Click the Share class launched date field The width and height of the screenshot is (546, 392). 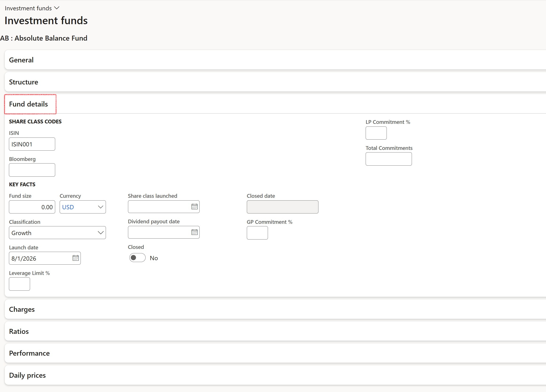[x=164, y=207]
